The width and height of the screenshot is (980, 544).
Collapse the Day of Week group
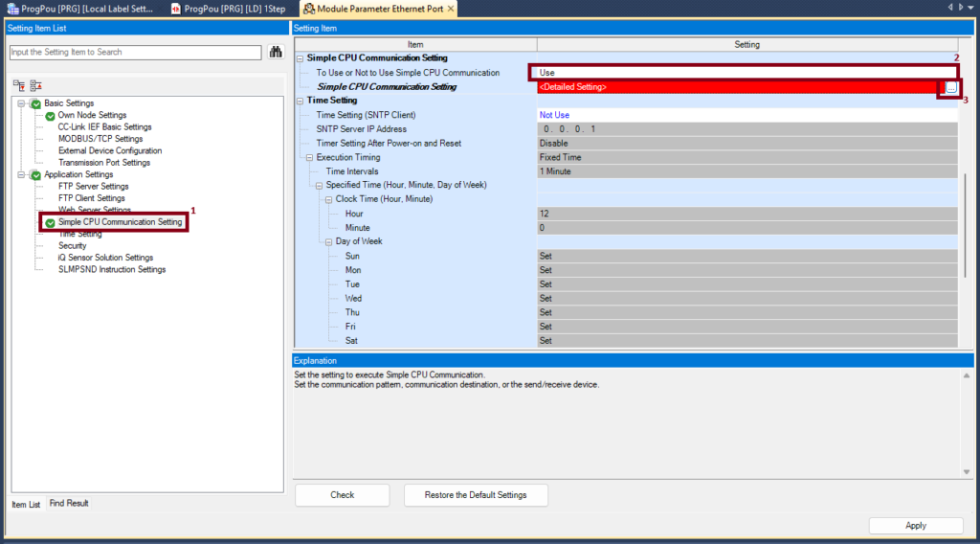click(327, 242)
